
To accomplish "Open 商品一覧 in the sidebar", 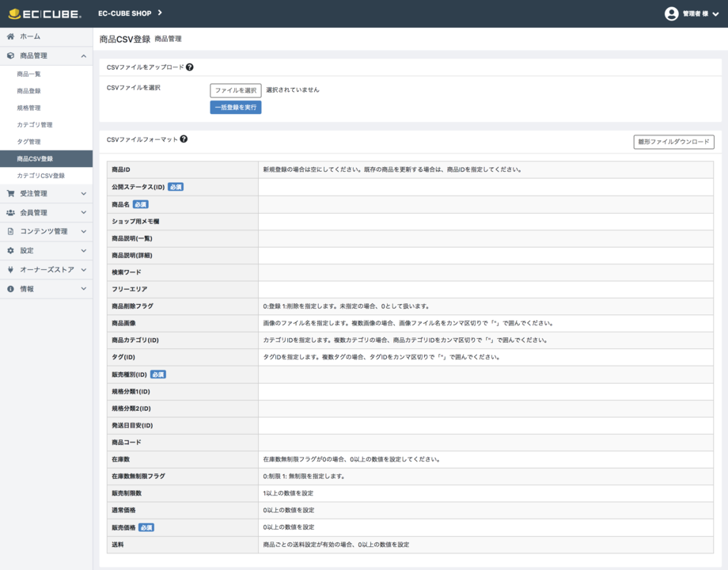I will point(28,74).
